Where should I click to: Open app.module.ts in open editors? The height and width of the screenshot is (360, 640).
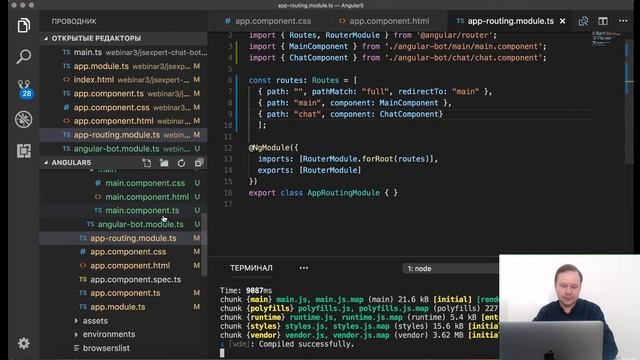coord(123,66)
